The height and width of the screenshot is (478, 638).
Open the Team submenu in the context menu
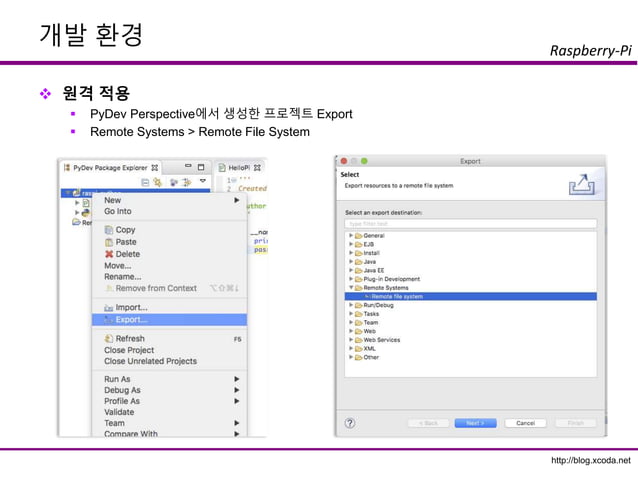169,423
